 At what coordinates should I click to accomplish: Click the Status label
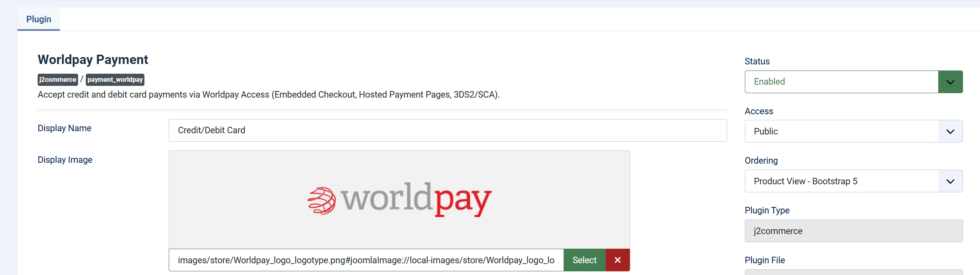[x=757, y=61]
